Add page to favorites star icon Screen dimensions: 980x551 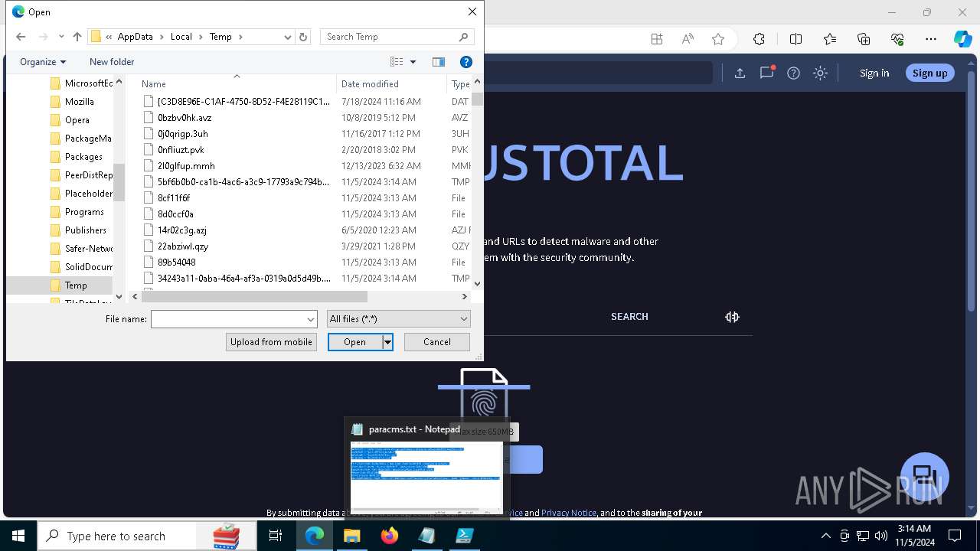click(718, 39)
